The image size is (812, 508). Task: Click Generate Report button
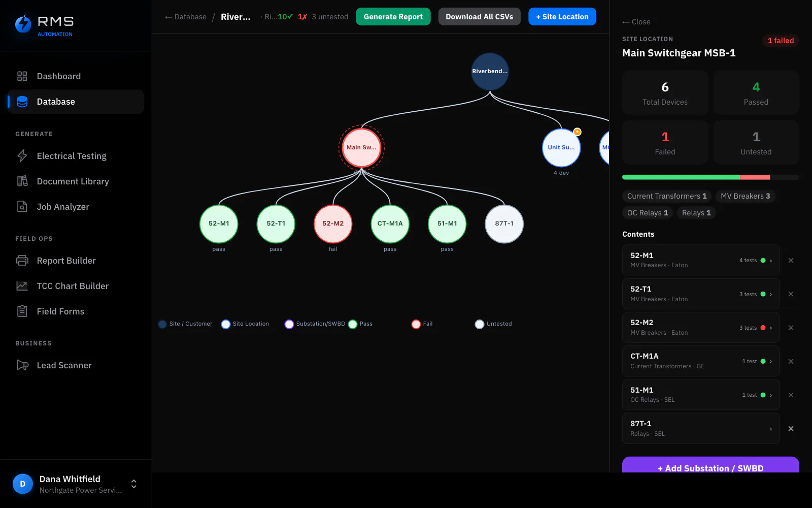[393, 17]
